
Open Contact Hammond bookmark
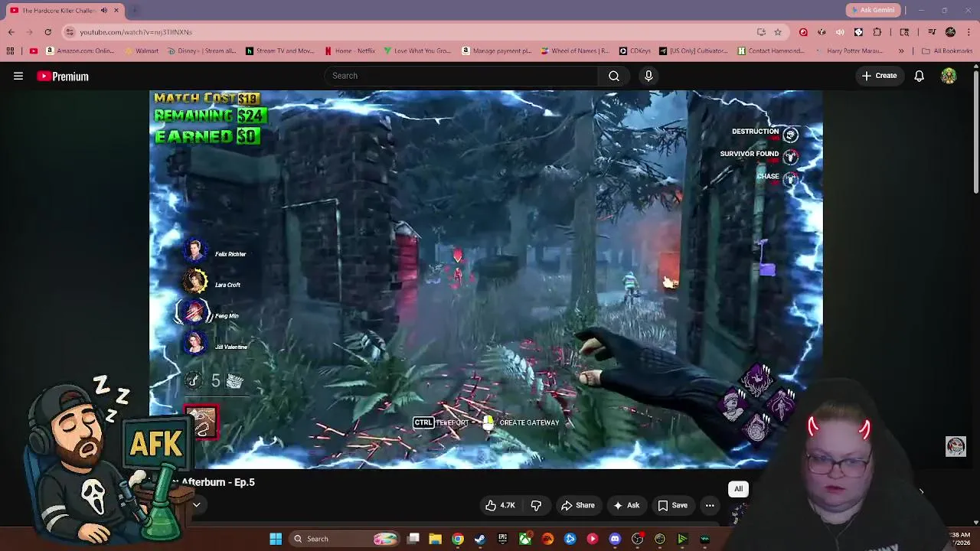(x=771, y=51)
